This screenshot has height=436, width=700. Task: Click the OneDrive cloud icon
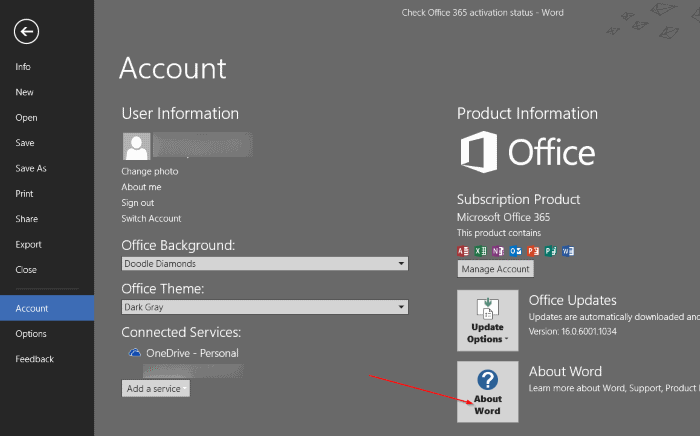tap(135, 353)
